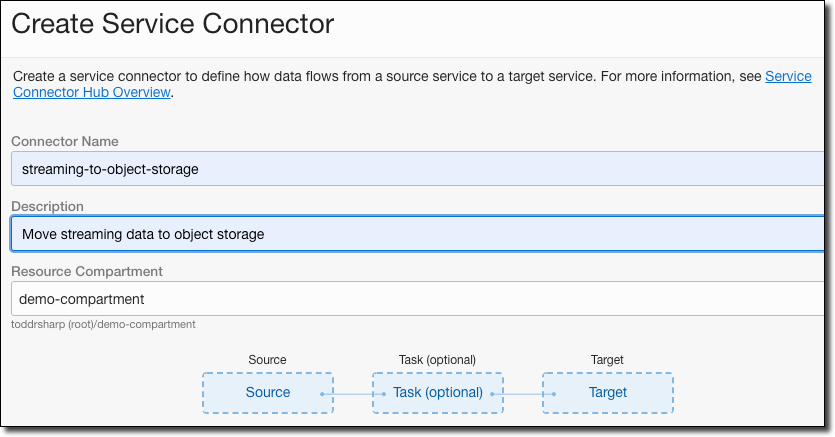The height and width of the screenshot is (437, 835).
Task: Click the small Source caption above the diagram
Action: click(x=267, y=360)
